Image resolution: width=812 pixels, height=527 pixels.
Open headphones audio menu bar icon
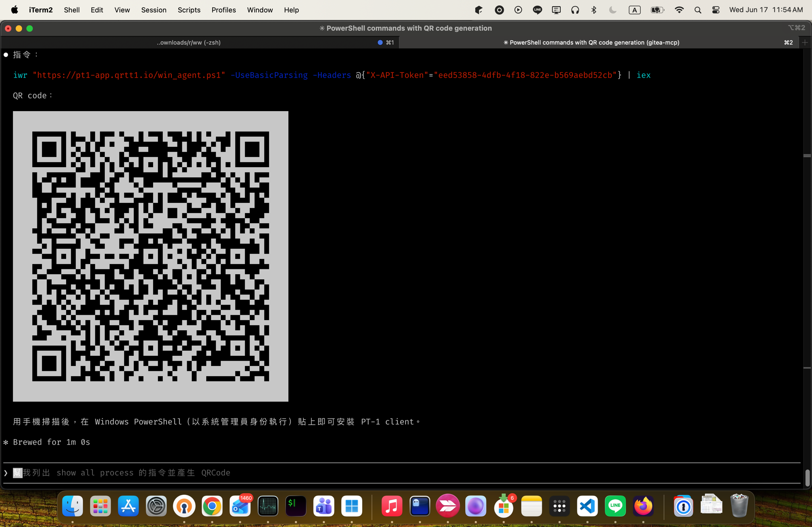575,10
